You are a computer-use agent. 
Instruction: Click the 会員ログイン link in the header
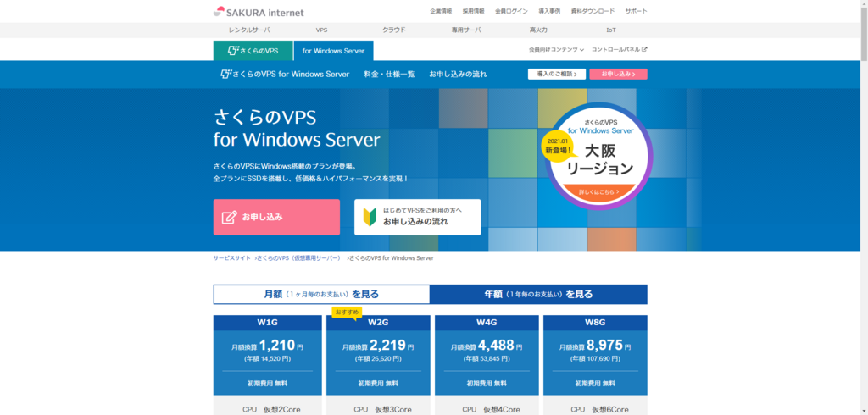(x=511, y=11)
